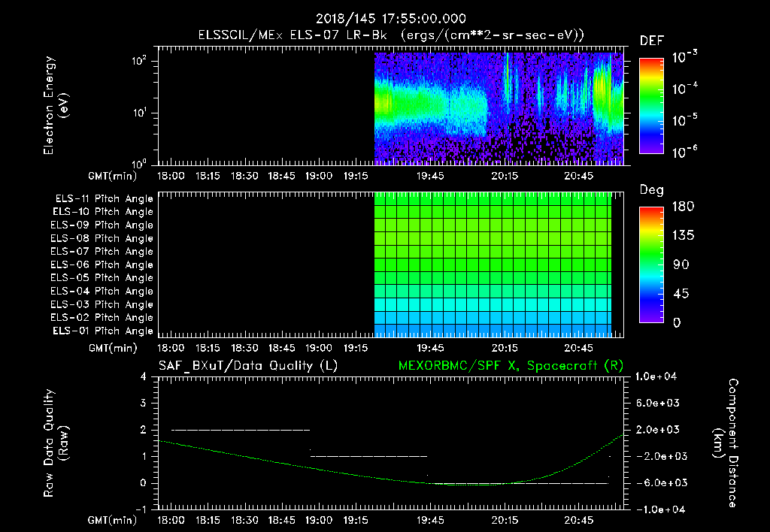Click the 90 value on the Deg scale
Image resolution: width=770 pixels, height=532 pixels.
[x=681, y=265]
